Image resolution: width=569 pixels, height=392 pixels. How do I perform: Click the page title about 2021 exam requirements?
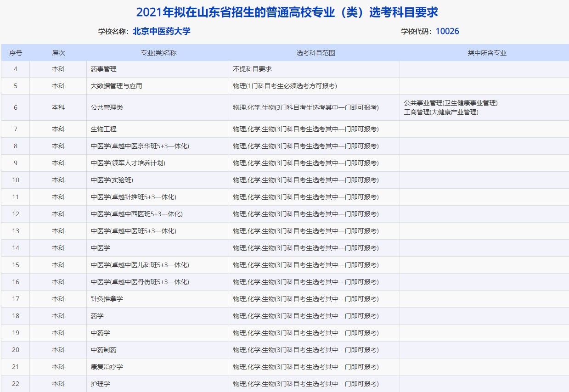(x=284, y=12)
